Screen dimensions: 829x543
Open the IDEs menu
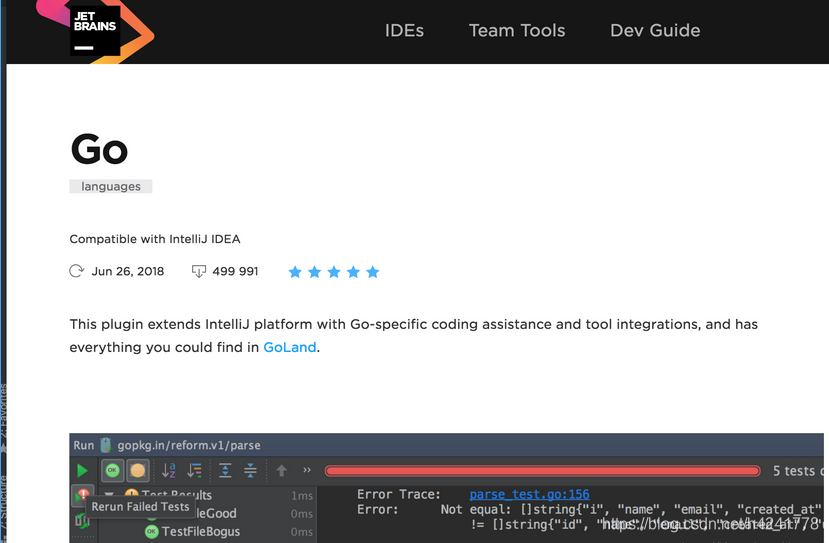[x=404, y=31]
